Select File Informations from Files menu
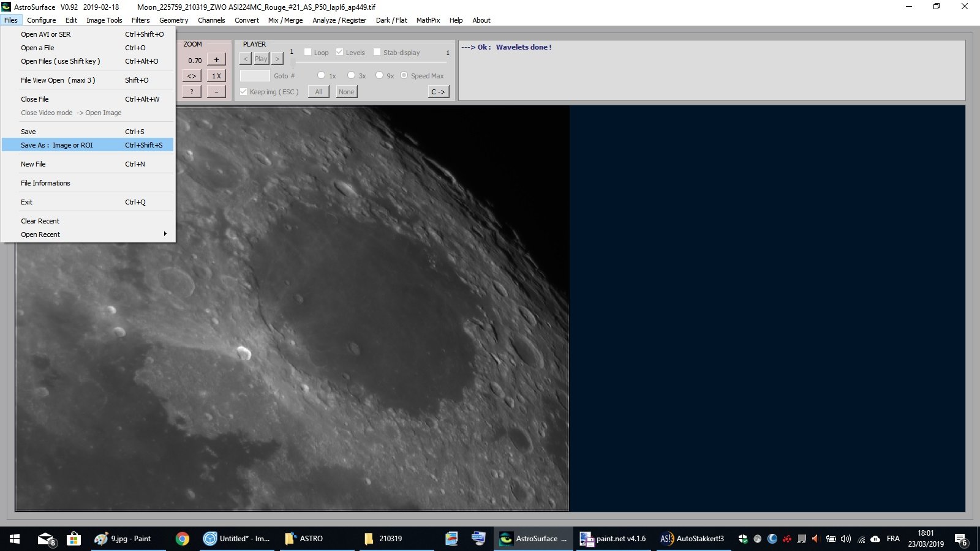 (x=46, y=183)
